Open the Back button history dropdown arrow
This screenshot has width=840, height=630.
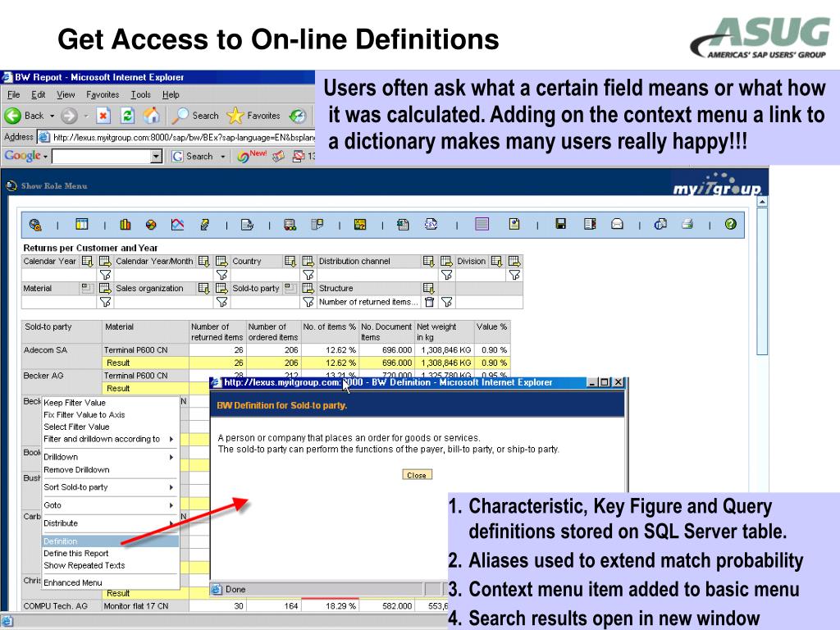click(x=52, y=116)
